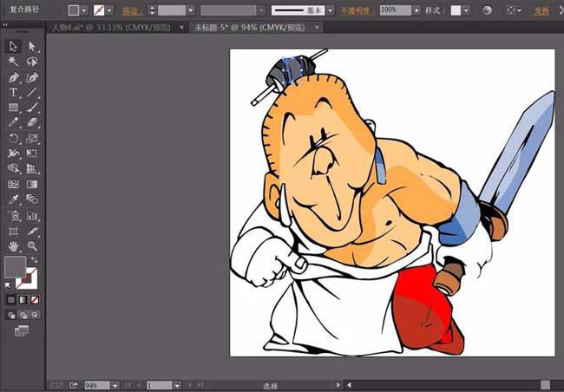Select the Free Transform tool
Screen dimensions: 564x392
[x=32, y=154]
